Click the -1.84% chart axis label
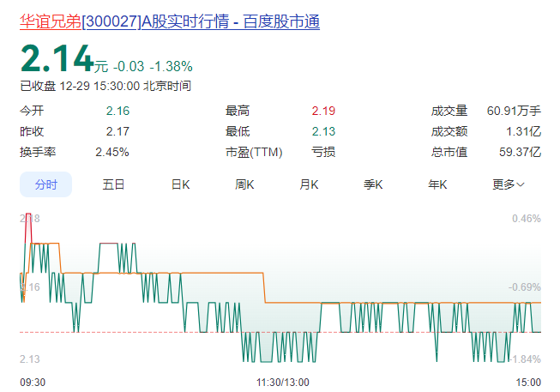This screenshot has height=392, width=560. tap(525, 359)
